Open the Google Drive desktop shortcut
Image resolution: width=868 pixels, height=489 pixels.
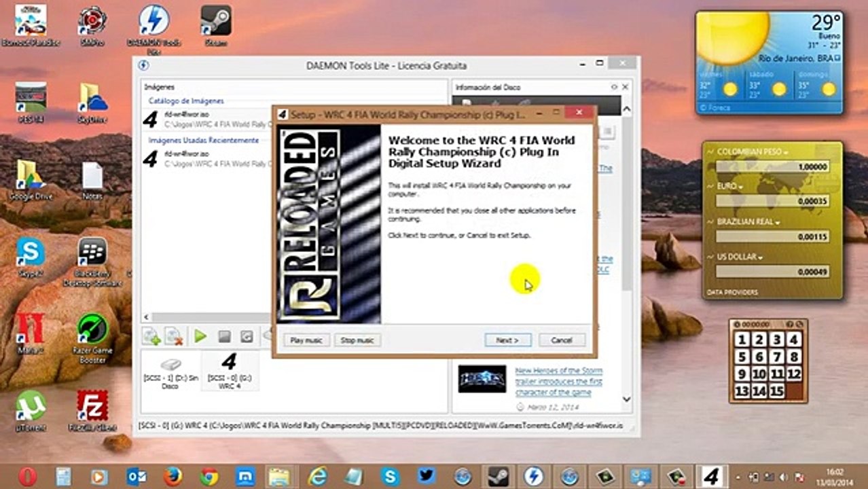coord(31,180)
